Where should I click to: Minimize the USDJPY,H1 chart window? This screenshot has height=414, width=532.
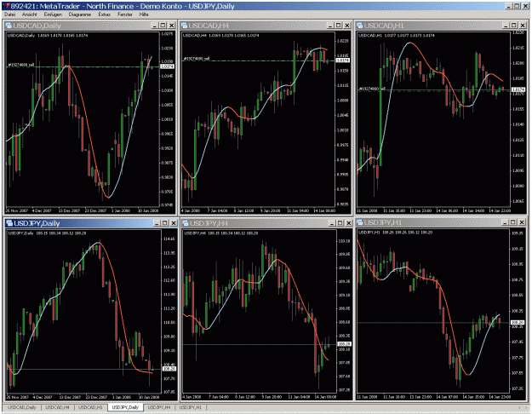[505, 222]
